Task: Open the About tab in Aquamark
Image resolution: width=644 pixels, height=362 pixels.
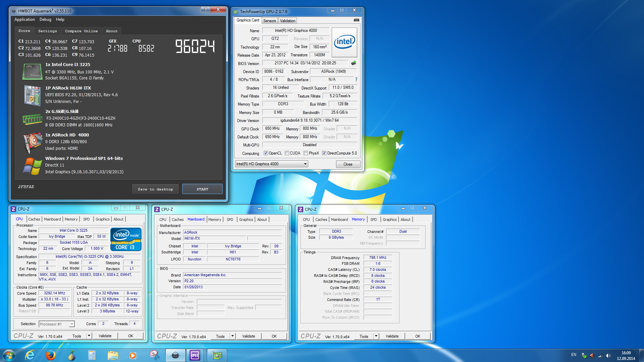Action: click(x=112, y=31)
